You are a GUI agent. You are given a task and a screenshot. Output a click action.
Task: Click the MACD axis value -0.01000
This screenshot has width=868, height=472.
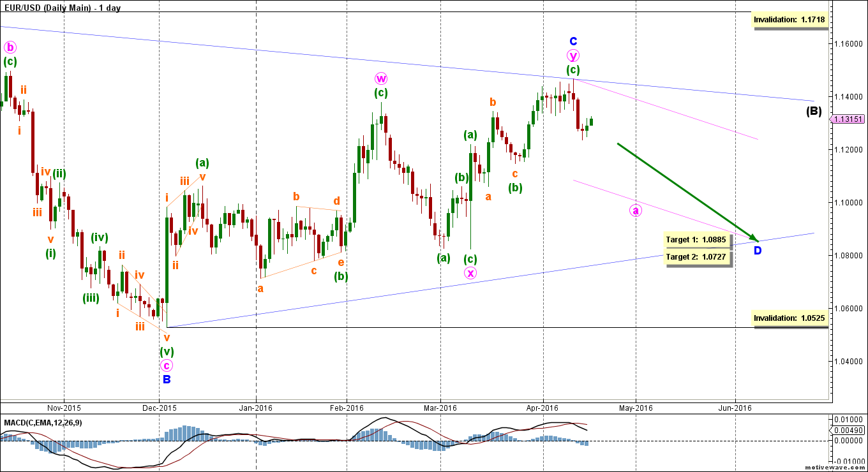point(849,461)
